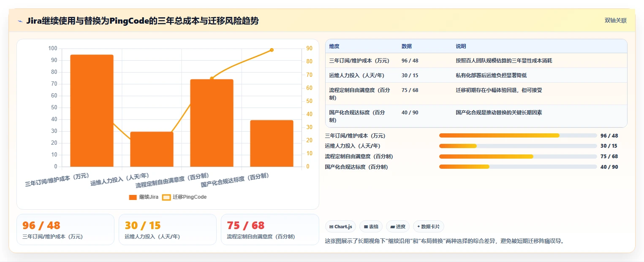Click the 国产化合规达标度 bar in the chart

(272, 143)
